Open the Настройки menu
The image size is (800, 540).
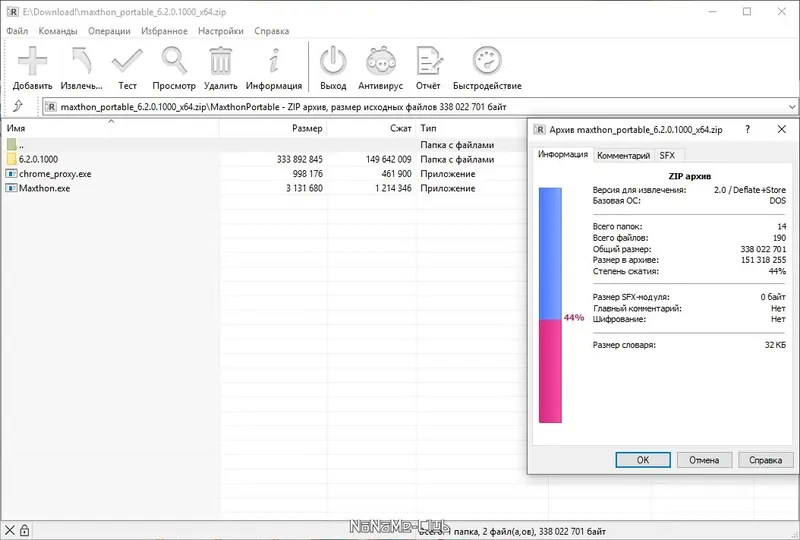[x=221, y=31]
